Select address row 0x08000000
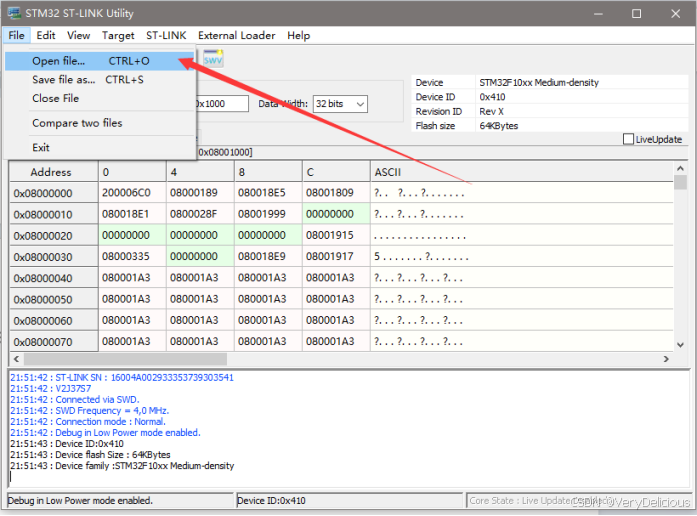Image resolution: width=697 pixels, height=516 pixels. point(54,193)
